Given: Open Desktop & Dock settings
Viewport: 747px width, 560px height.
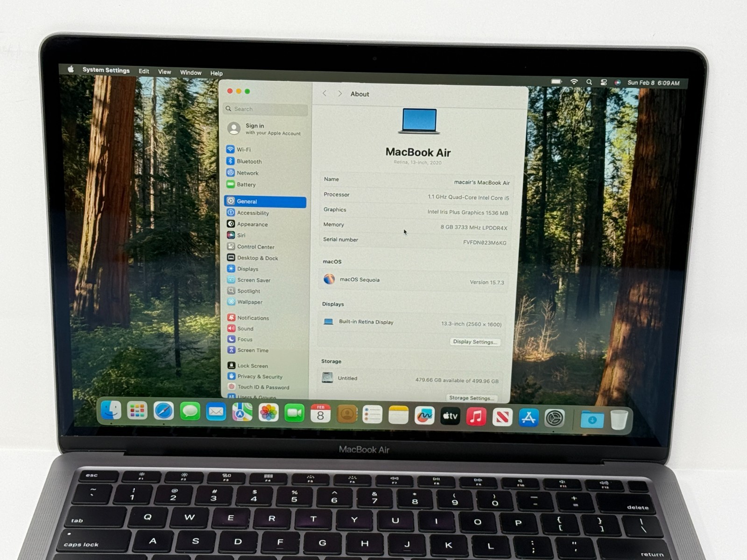Looking at the screenshot, I should point(265,258).
